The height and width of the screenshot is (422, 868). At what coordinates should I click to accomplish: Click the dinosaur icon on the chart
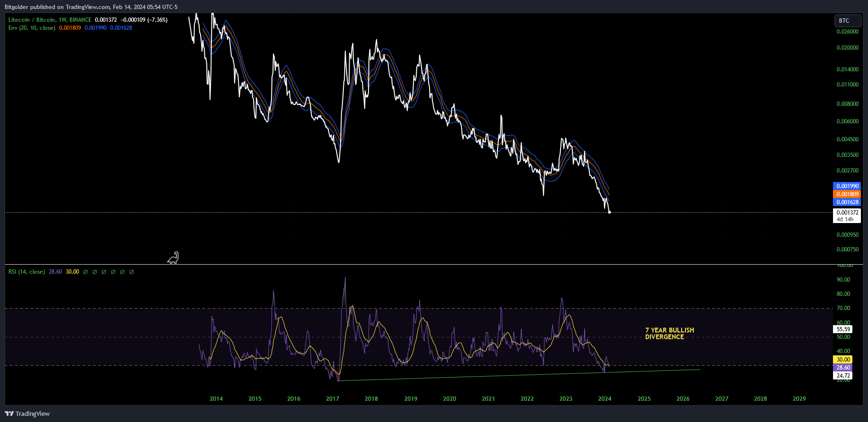pyautogui.click(x=173, y=258)
